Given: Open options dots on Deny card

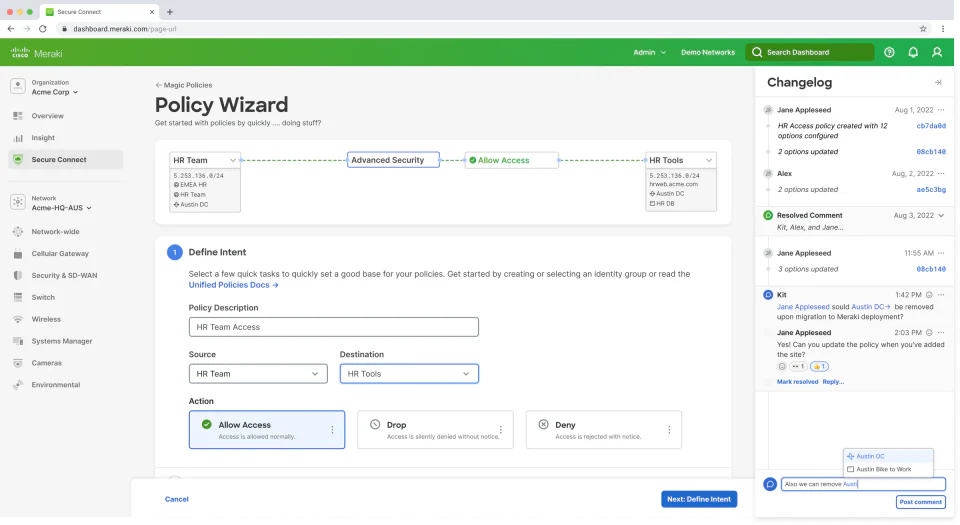Looking at the screenshot, I should (x=669, y=430).
